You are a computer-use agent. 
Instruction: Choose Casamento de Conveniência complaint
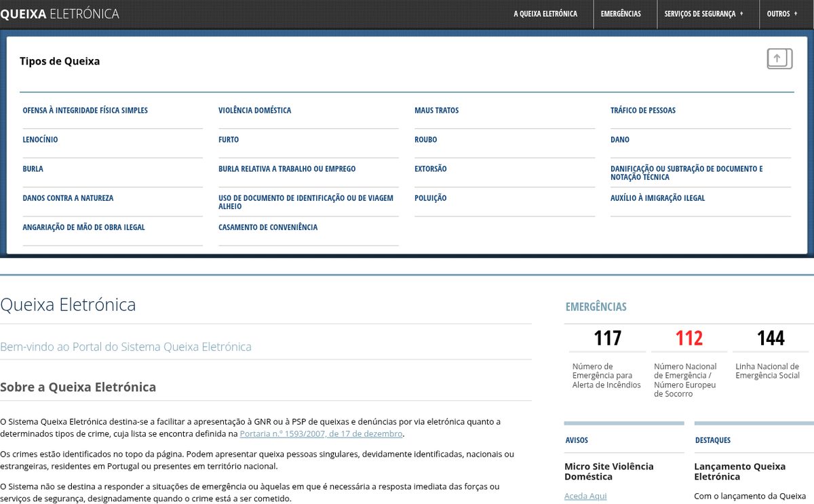(268, 227)
